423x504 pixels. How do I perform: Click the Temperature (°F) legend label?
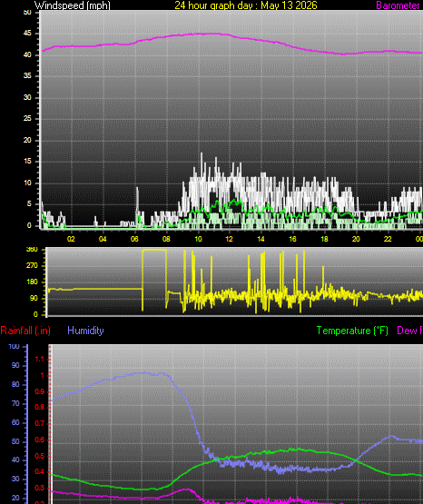tap(352, 331)
